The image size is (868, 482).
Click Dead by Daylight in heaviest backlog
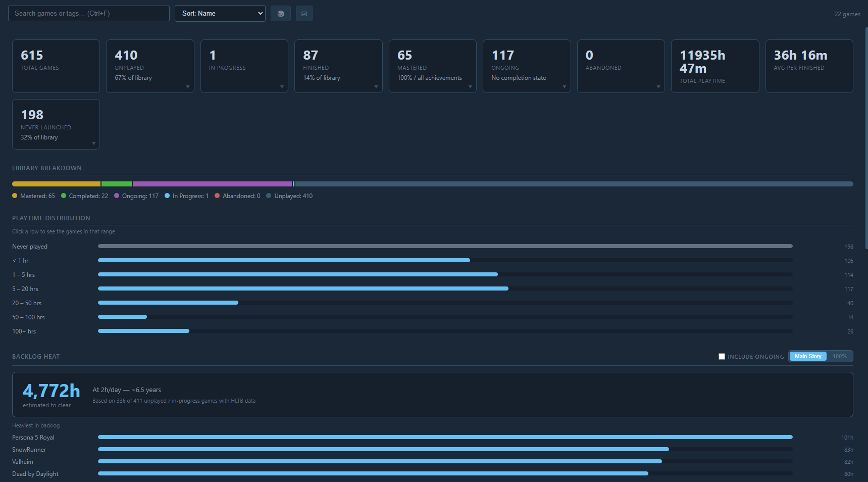tap(433, 474)
